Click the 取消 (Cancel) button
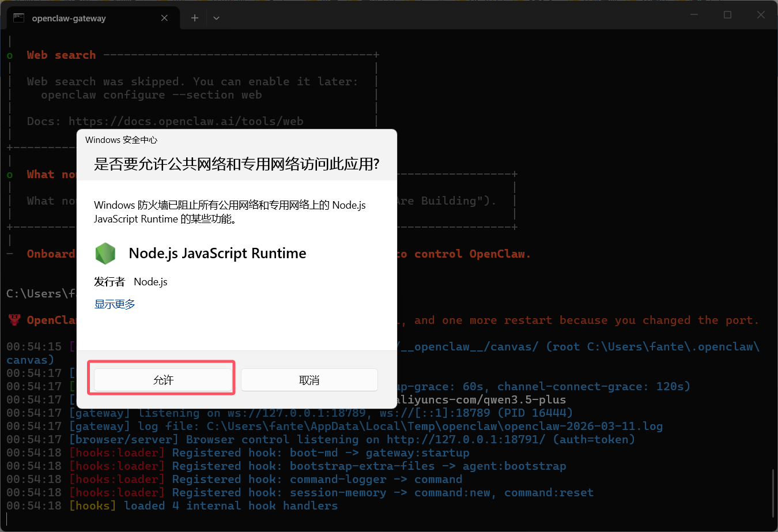 coord(309,380)
